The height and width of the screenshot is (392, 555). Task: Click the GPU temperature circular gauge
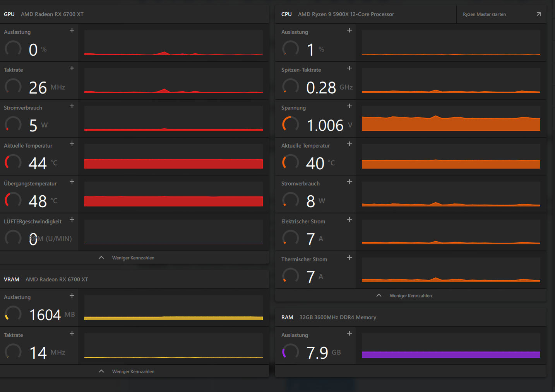[x=13, y=162]
